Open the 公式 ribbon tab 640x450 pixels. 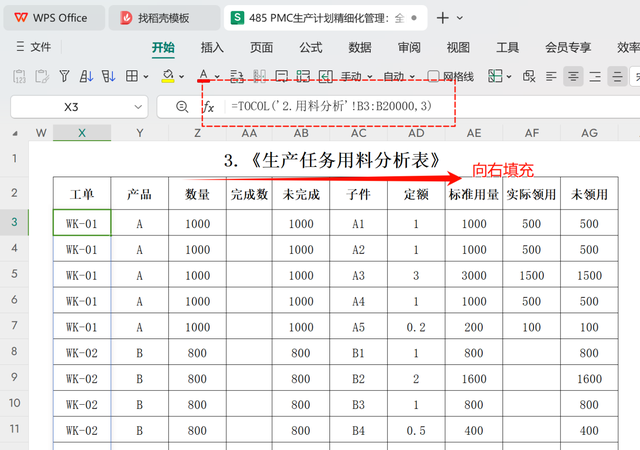pyautogui.click(x=311, y=47)
